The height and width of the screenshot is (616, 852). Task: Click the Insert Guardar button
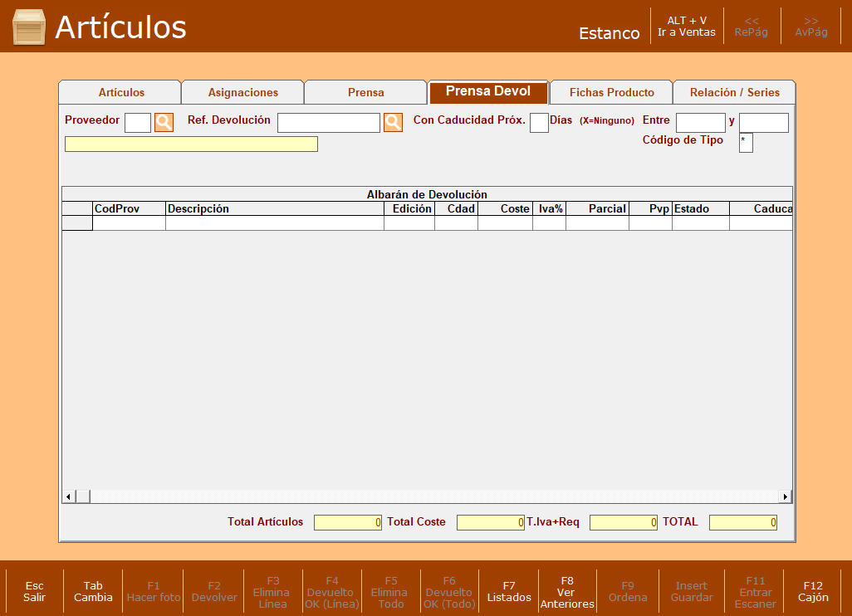coord(692,592)
